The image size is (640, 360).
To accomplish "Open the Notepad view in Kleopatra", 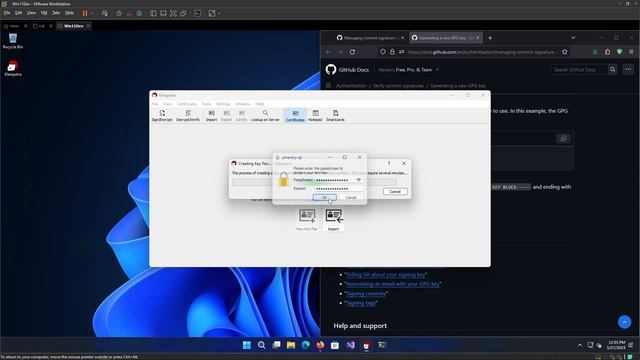I will pos(315,116).
